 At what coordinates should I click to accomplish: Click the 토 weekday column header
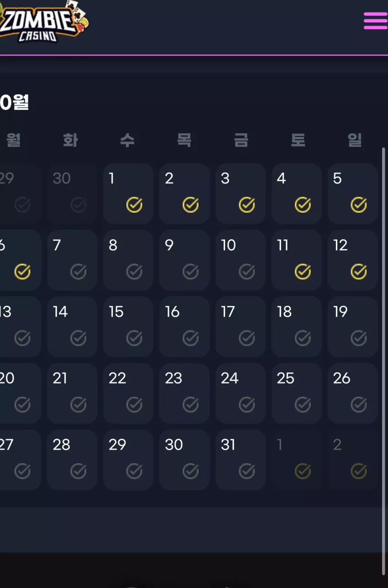click(x=298, y=140)
